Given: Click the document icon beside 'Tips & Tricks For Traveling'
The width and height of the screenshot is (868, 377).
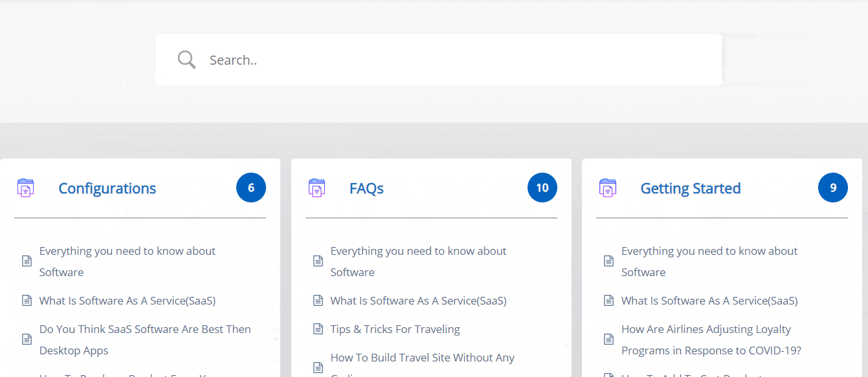Looking at the screenshot, I should [317, 329].
